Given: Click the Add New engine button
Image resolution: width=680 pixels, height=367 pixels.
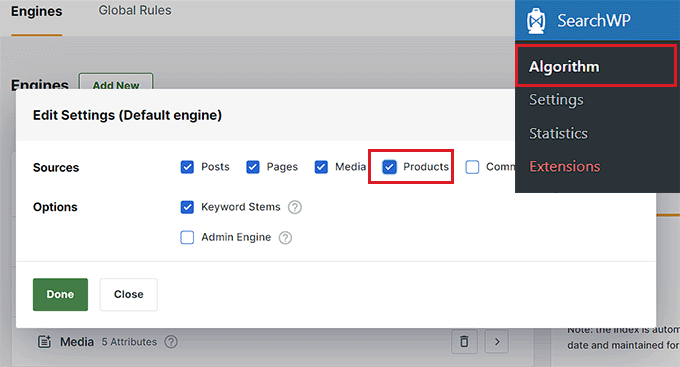Looking at the screenshot, I should (x=116, y=82).
